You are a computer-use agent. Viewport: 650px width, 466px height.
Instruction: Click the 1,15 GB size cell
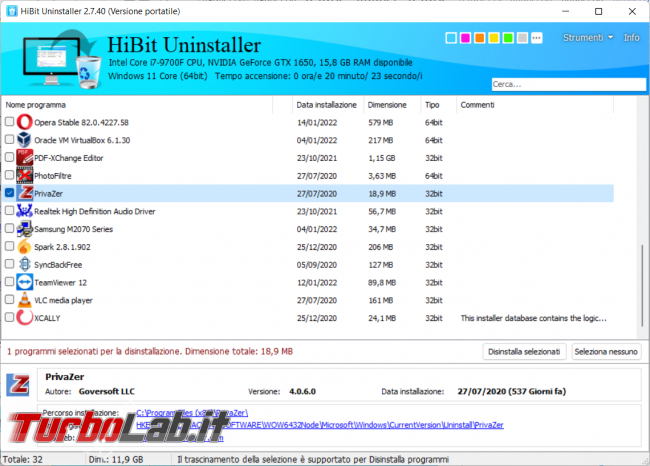381,158
